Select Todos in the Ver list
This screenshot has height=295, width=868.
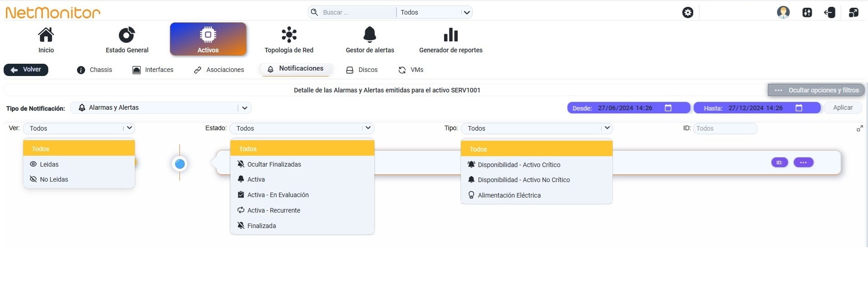pos(79,148)
